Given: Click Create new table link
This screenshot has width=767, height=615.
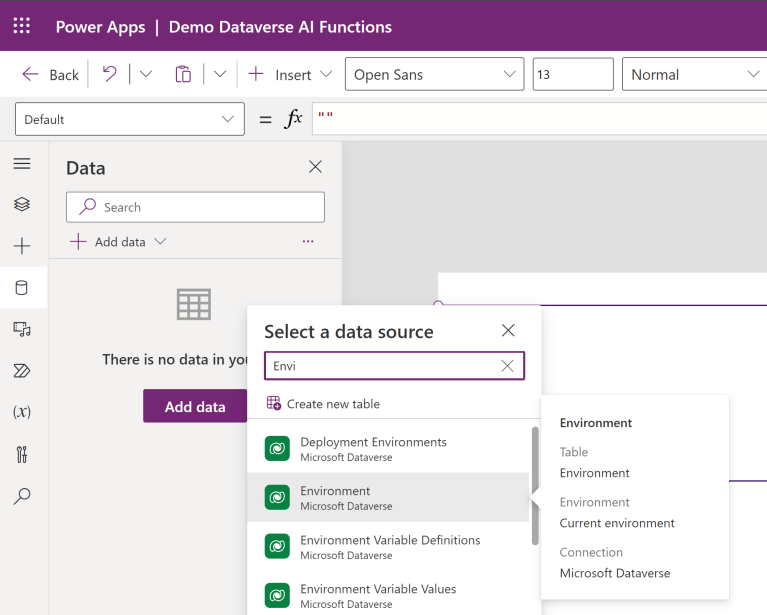Looking at the screenshot, I should point(332,404).
